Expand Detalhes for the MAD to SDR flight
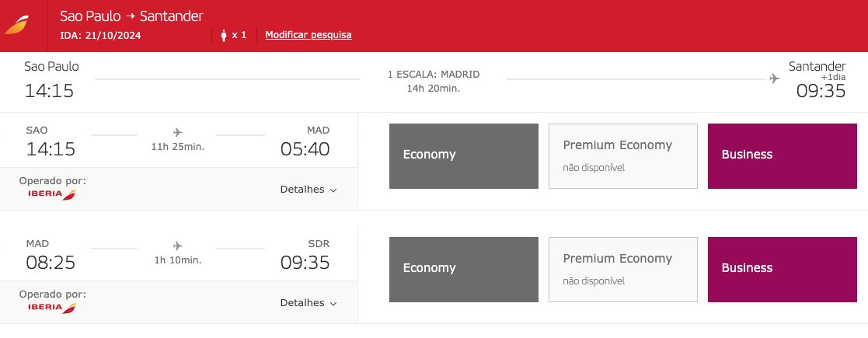Screen dimensions: 868x338 (x=309, y=302)
